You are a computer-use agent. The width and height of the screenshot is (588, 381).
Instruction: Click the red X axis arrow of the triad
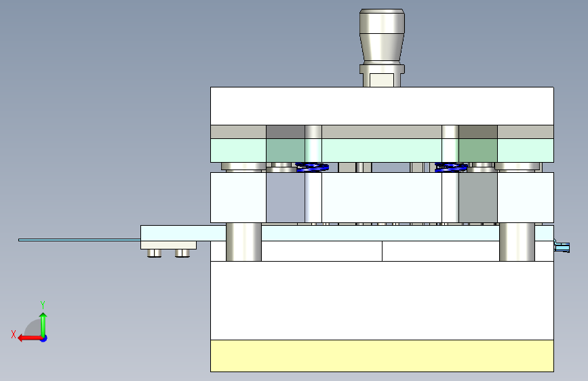[x=30, y=338]
